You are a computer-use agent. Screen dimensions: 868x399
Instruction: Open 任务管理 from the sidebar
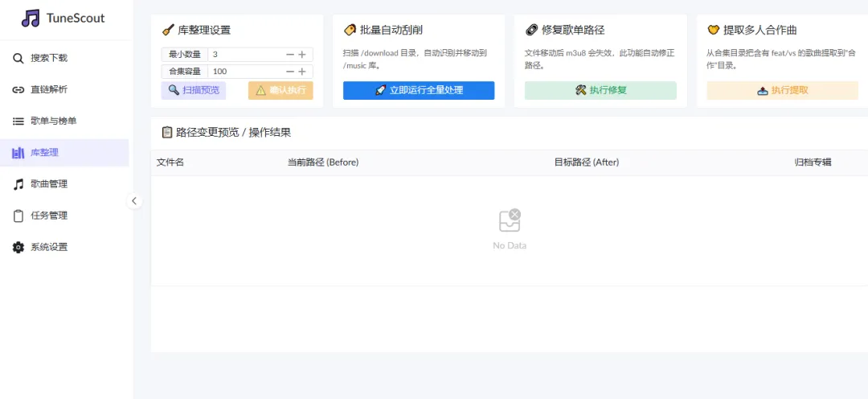(x=64, y=216)
